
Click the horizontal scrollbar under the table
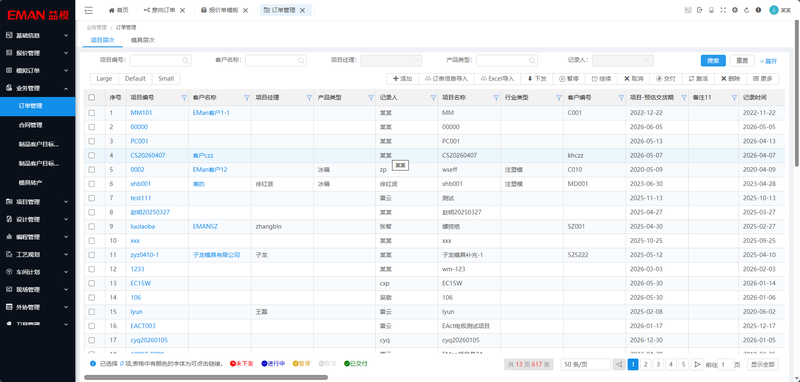pyautogui.click(x=206, y=378)
